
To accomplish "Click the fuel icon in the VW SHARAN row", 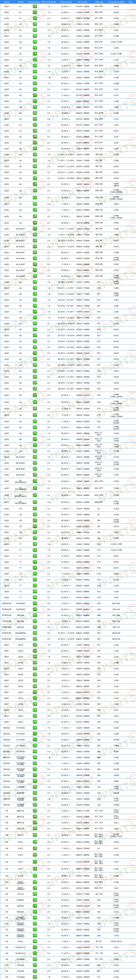I will pyautogui.click(x=35, y=959).
